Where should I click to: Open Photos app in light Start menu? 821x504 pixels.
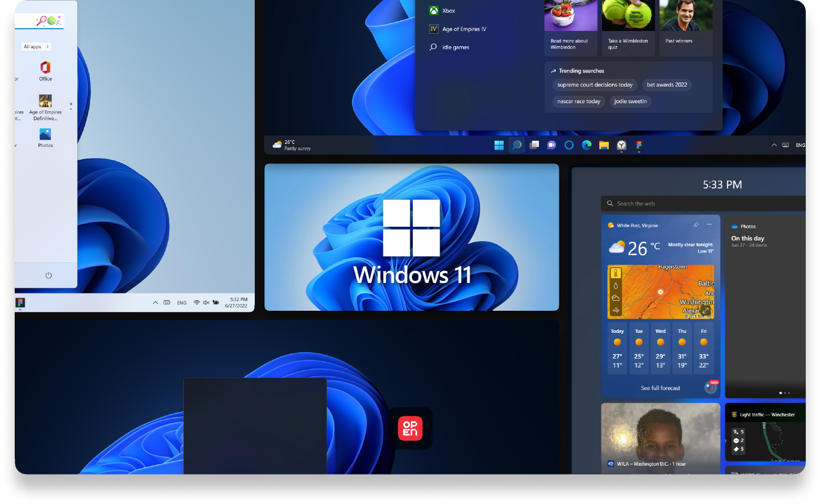pyautogui.click(x=46, y=138)
